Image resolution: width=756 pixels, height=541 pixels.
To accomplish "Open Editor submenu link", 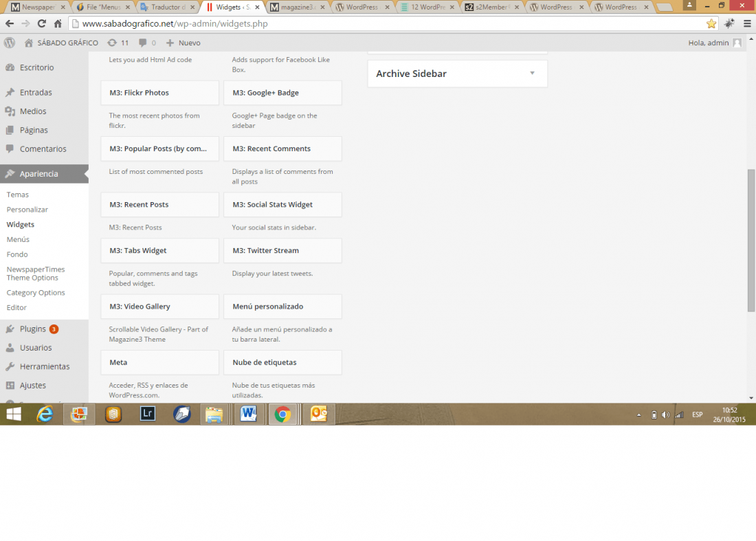I will [16, 307].
